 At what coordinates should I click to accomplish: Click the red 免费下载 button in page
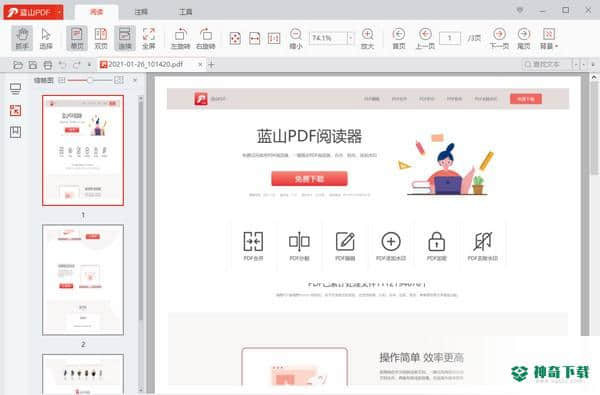(309, 179)
